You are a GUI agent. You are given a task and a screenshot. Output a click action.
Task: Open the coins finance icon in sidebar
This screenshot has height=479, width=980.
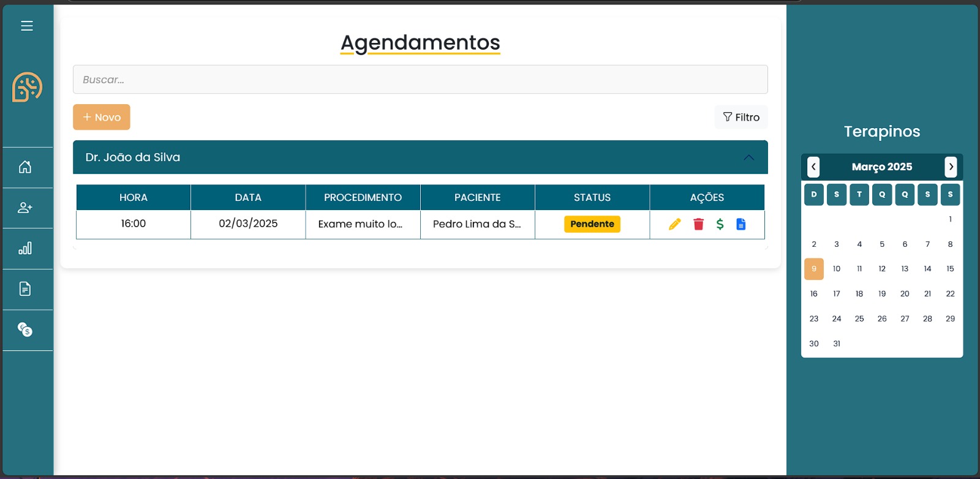tap(25, 330)
